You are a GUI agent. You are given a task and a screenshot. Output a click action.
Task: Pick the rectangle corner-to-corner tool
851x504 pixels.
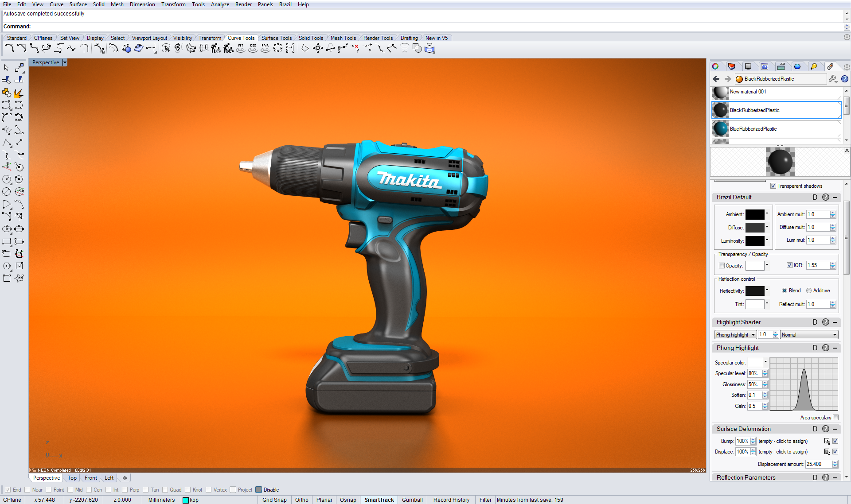coord(7,241)
